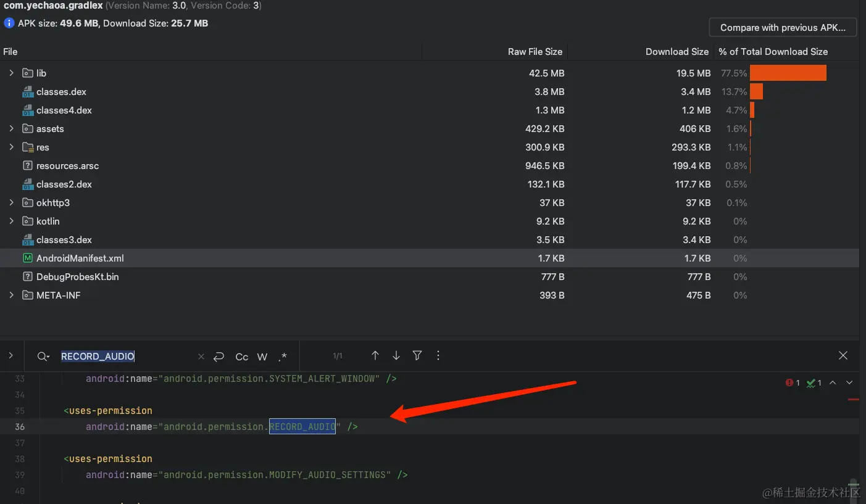Click the 13.7% classes.dex percentage
Image resolution: width=866 pixels, height=504 pixels.
pyautogui.click(x=734, y=92)
